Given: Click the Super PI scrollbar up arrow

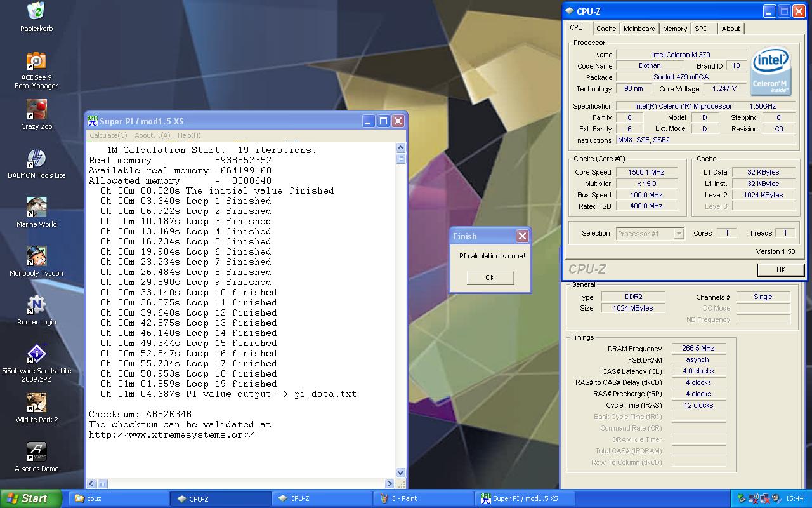Looking at the screenshot, I should (400, 148).
